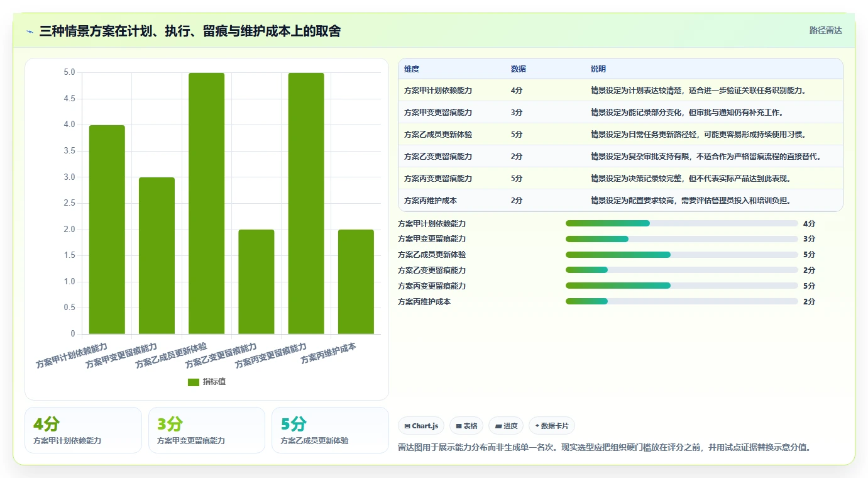
Task: Select the 表格 chip
Action: 466,426
